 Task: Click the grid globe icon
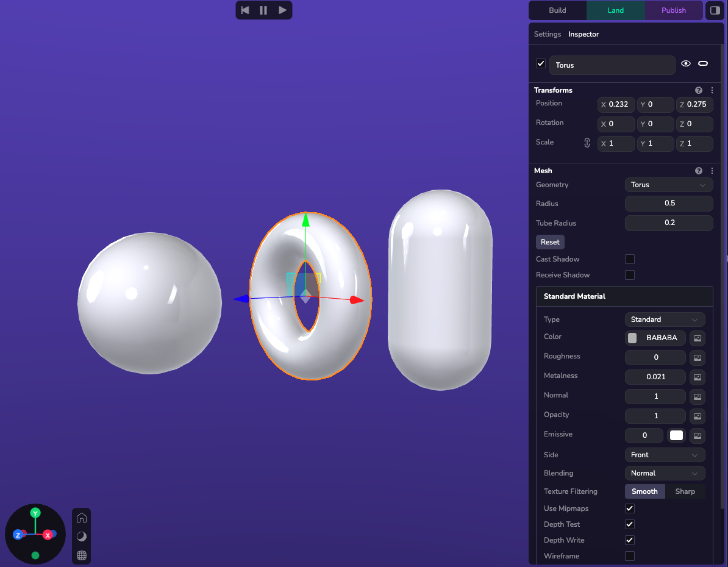[x=82, y=555]
